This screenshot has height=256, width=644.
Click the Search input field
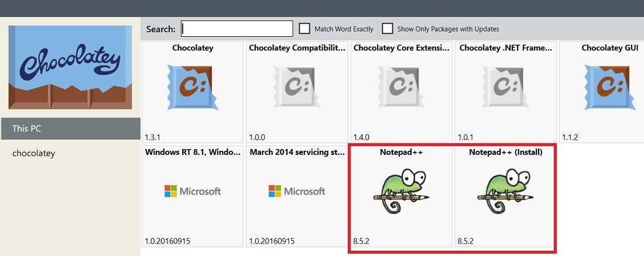pyautogui.click(x=237, y=29)
